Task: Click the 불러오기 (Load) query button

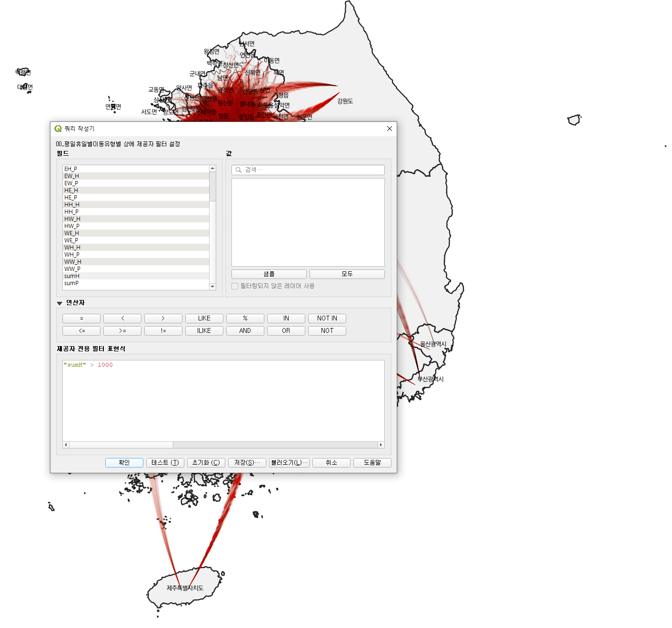Action: (x=290, y=463)
